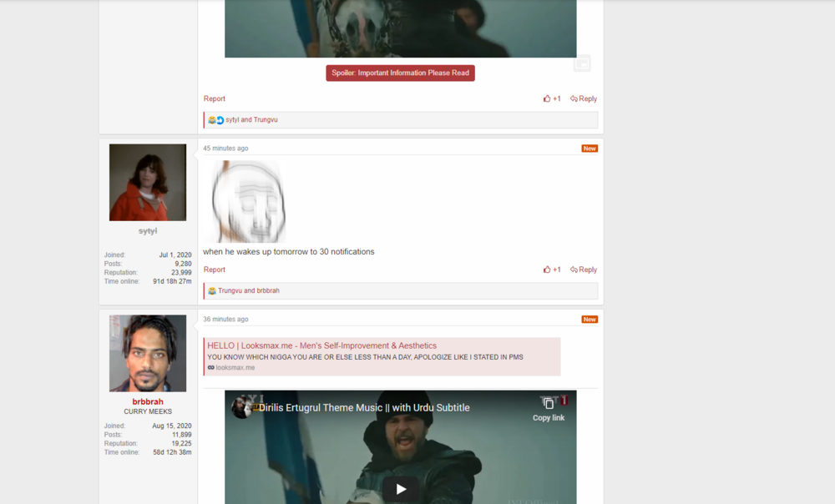835x504 pixels.
Task: Click looksmax.me domain in link preview
Action: (x=235, y=368)
